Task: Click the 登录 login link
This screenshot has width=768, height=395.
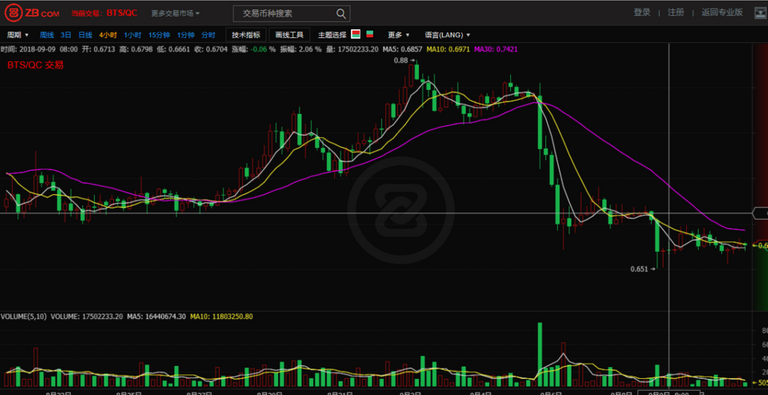Action: tap(642, 13)
